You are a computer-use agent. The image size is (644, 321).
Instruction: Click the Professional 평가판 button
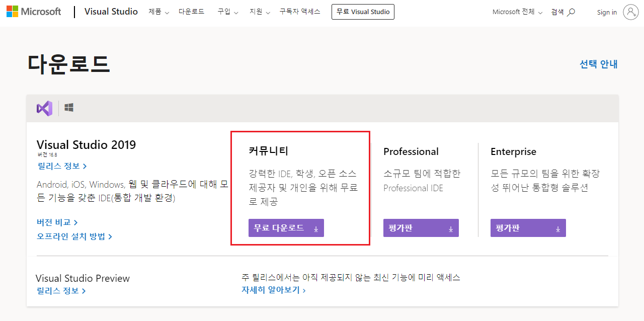[x=421, y=228]
